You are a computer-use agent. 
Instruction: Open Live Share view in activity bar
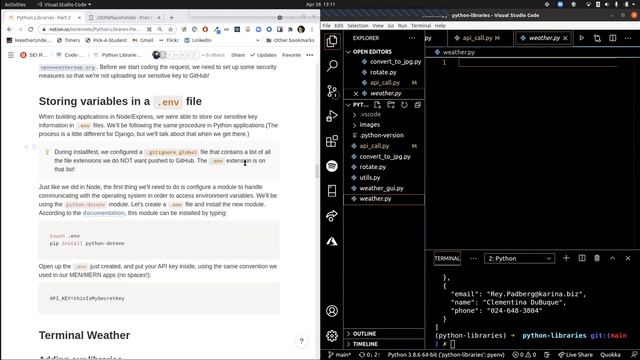(332, 216)
